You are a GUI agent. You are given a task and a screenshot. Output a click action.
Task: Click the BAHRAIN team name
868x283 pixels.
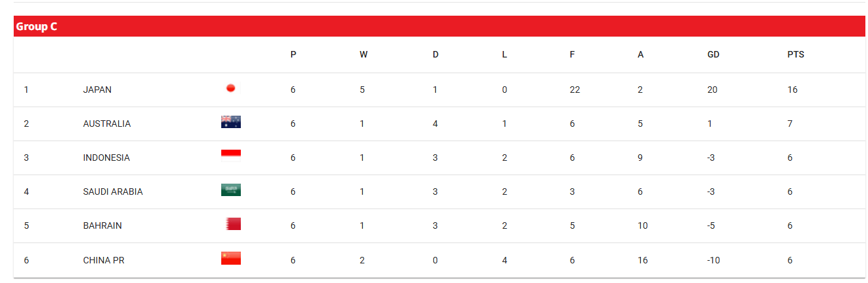point(102,226)
